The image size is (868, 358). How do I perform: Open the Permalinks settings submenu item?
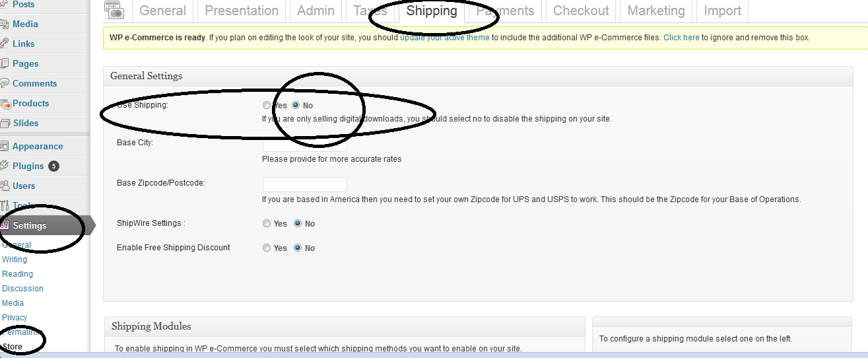point(22,332)
